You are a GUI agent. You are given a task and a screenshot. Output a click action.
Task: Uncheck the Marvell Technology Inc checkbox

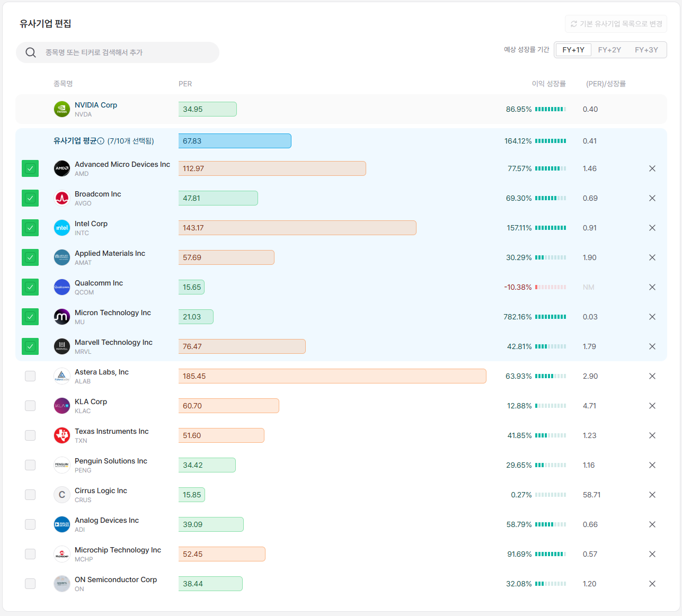[30, 346]
